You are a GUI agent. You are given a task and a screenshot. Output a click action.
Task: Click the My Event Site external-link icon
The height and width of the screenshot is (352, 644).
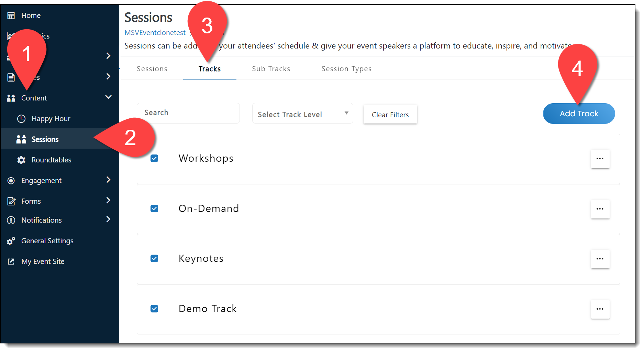11,262
